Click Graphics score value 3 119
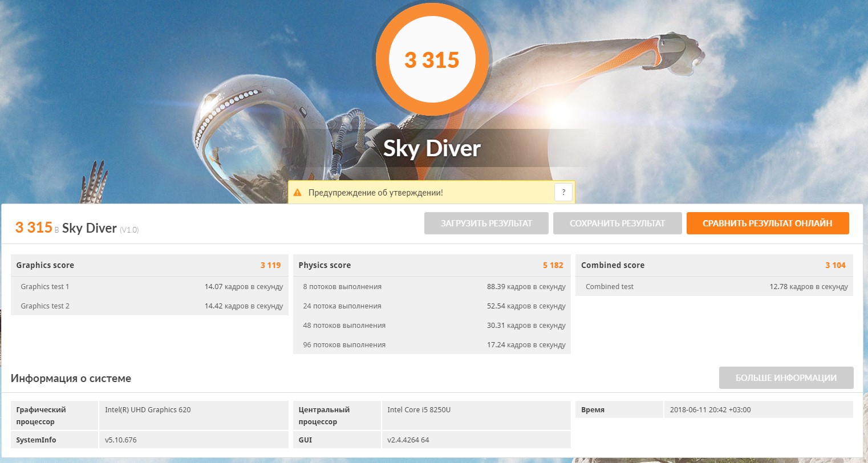The width and height of the screenshot is (868, 463). pos(270,265)
